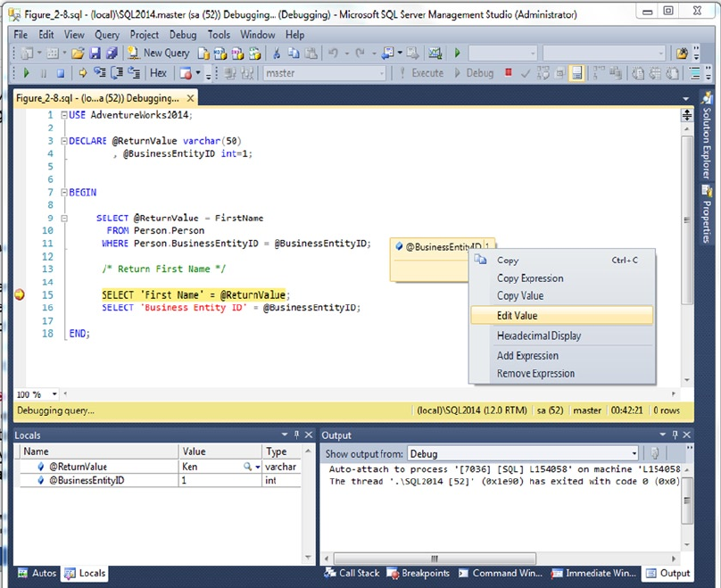The image size is (721, 588).
Task: Open the text visualizer magnifier for Ken
Action: click(247, 467)
